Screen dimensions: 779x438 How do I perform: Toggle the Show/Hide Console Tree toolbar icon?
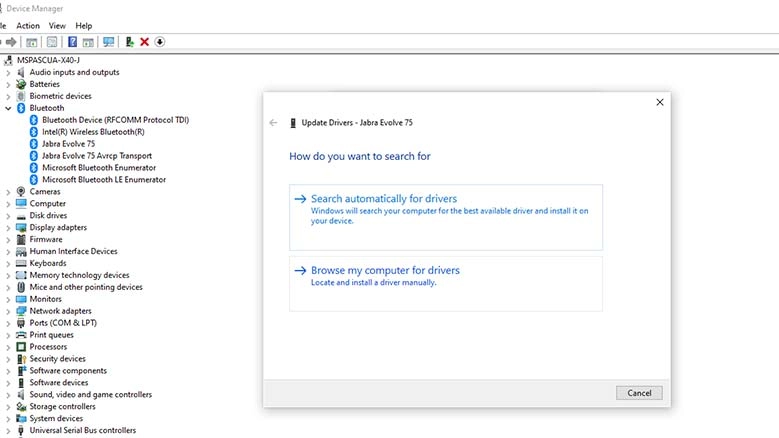point(31,42)
